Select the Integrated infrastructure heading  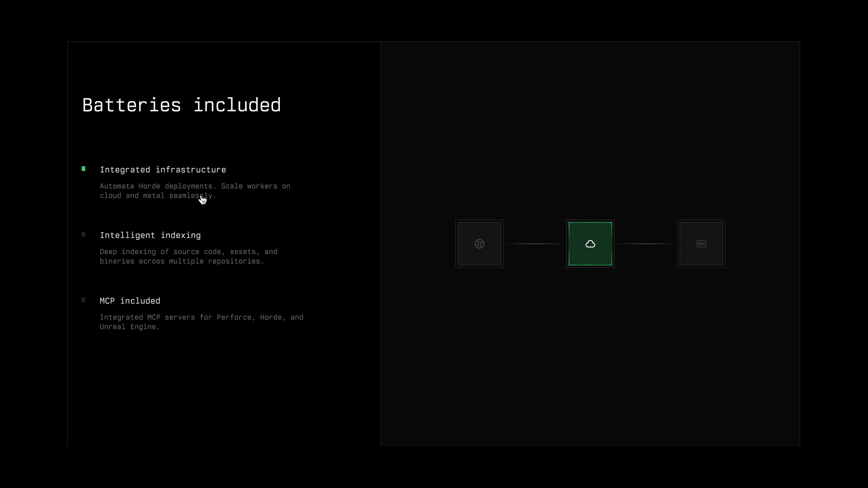coord(163,170)
